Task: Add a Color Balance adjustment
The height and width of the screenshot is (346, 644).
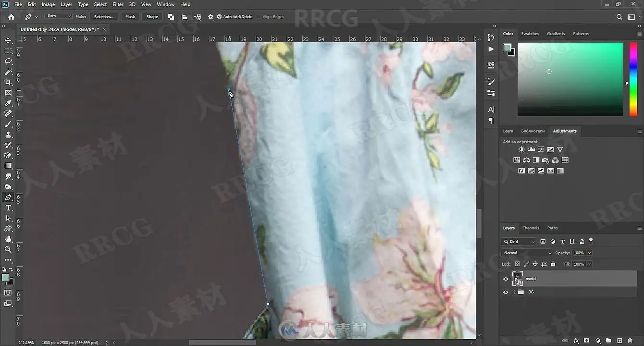Action: tap(526, 160)
